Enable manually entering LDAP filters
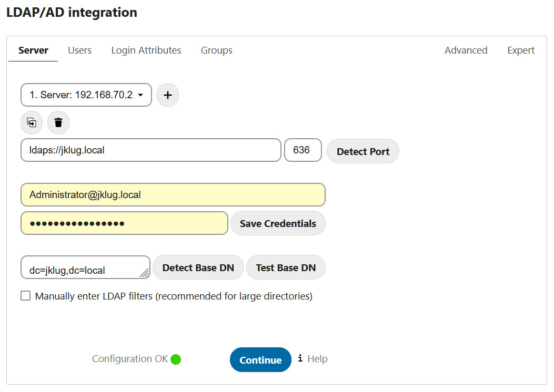This screenshot has width=554, height=392. [x=25, y=296]
